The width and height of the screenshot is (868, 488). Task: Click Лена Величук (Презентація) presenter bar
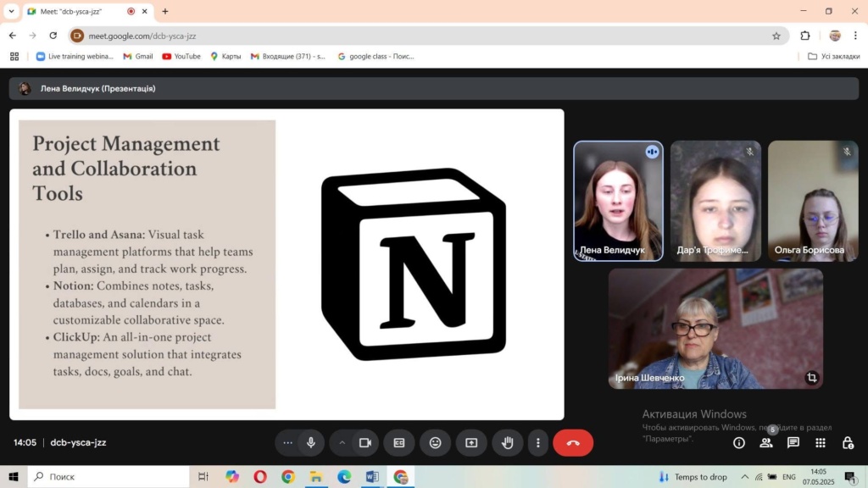click(434, 88)
